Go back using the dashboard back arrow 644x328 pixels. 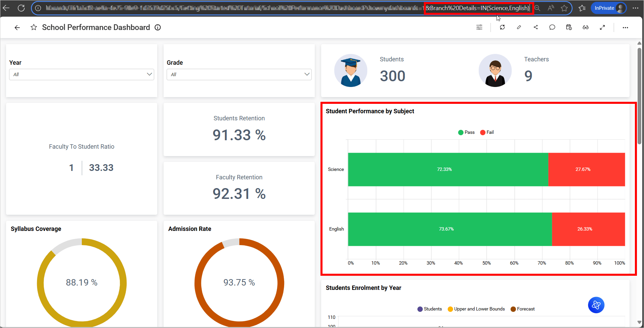coord(17,27)
